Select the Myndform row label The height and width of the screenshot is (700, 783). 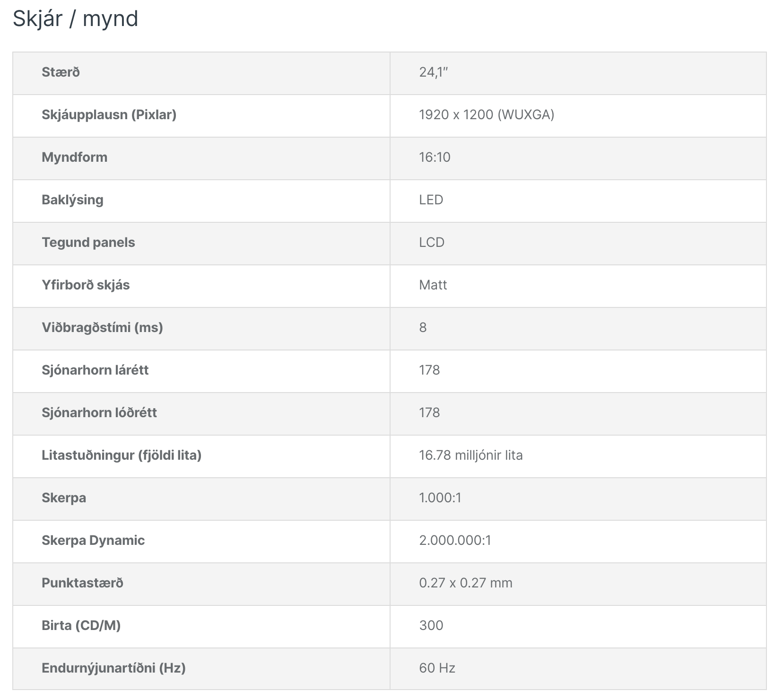point(74,157)
